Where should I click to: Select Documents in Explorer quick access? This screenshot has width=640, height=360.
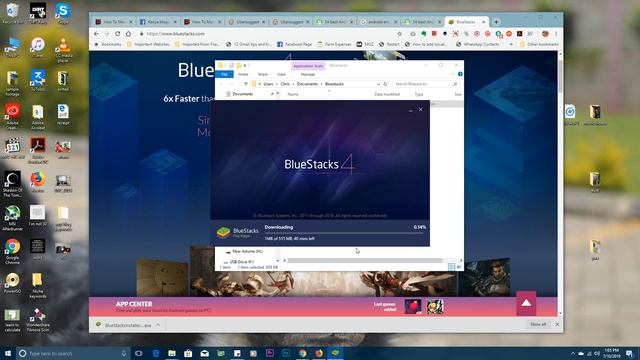click(x=242, y=94)
